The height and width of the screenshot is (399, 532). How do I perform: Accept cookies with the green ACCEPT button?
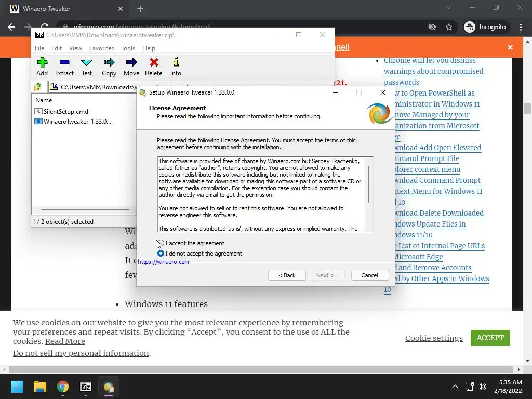point(490,338)
